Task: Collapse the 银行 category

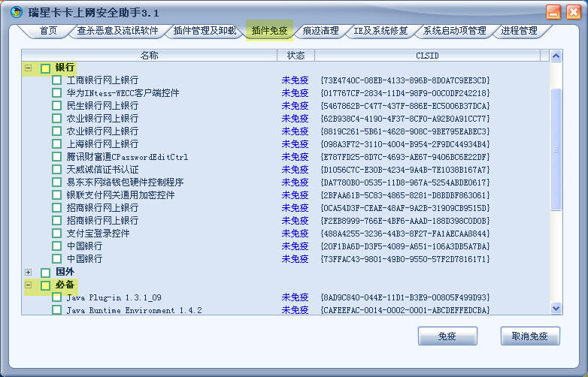Action: [28, 68]
